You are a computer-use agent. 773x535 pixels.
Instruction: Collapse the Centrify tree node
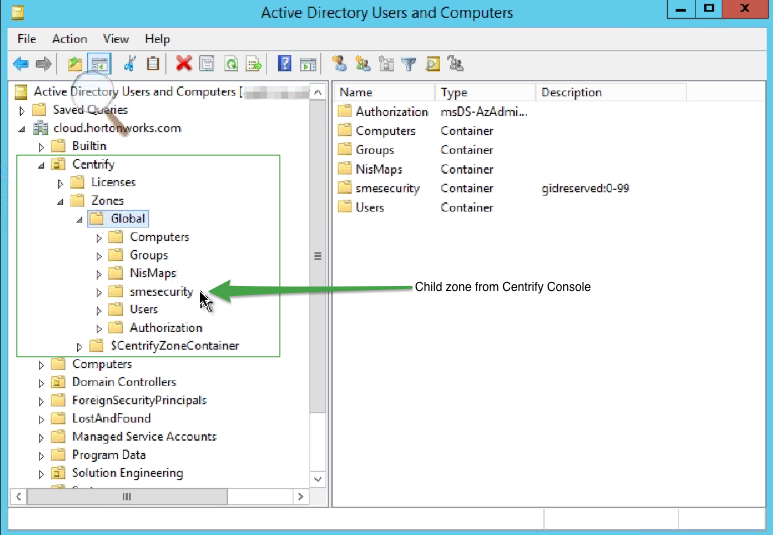point(42,165)
